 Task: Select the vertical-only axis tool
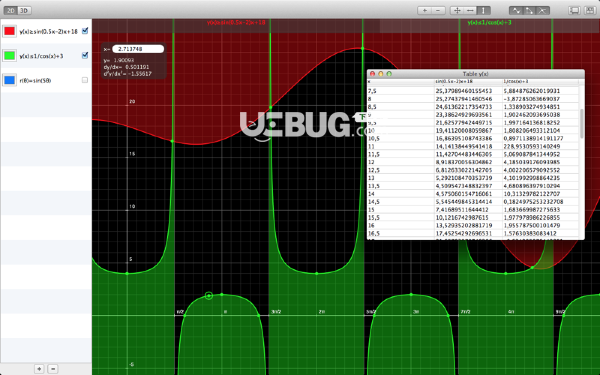(x=483, y=10)
